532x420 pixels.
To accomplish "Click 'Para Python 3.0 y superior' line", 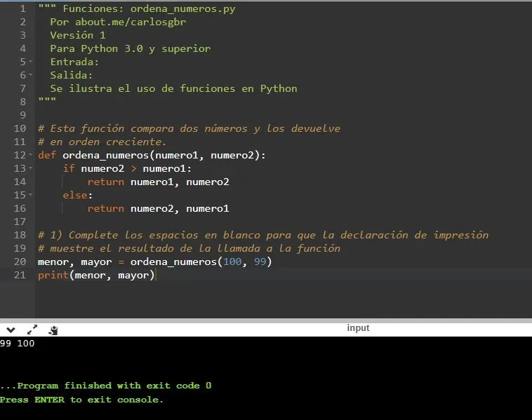I will (131, 48).
